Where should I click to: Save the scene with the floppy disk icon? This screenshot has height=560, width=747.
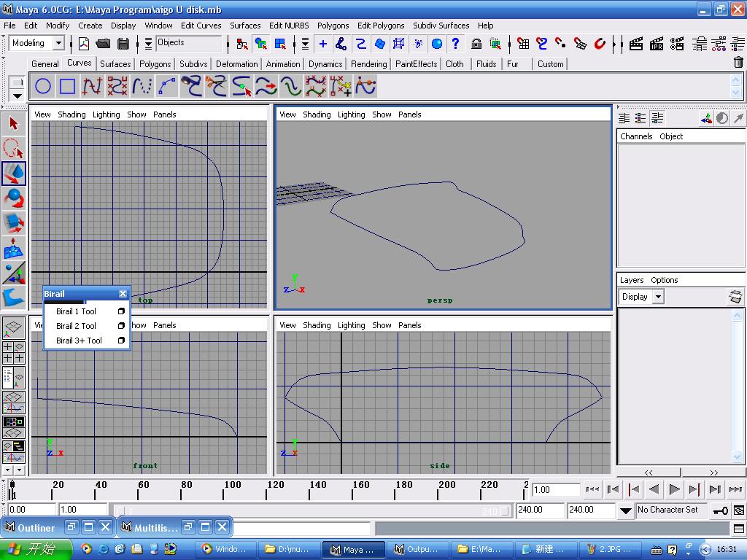coord(123,44)
